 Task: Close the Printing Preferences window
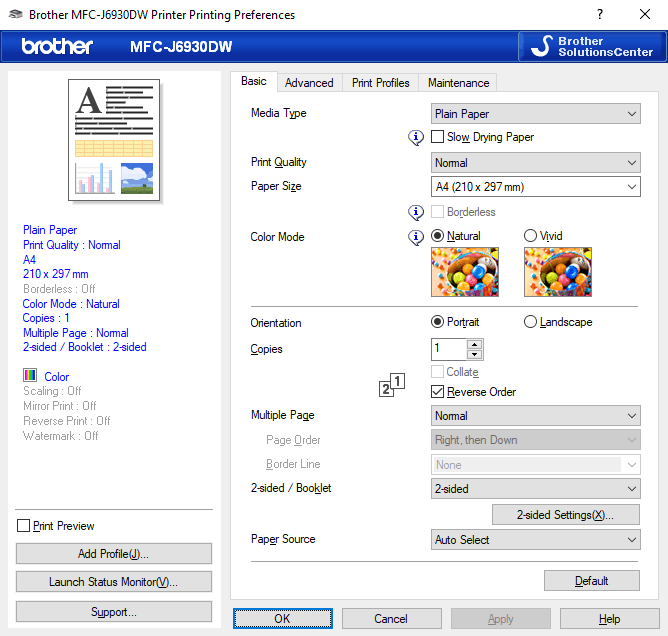point(645,14)
